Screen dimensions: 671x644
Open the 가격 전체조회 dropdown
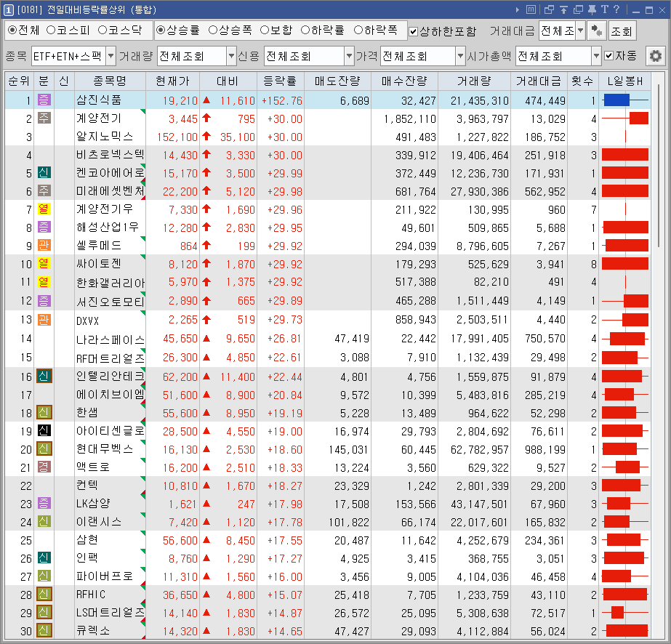(460, 56)
